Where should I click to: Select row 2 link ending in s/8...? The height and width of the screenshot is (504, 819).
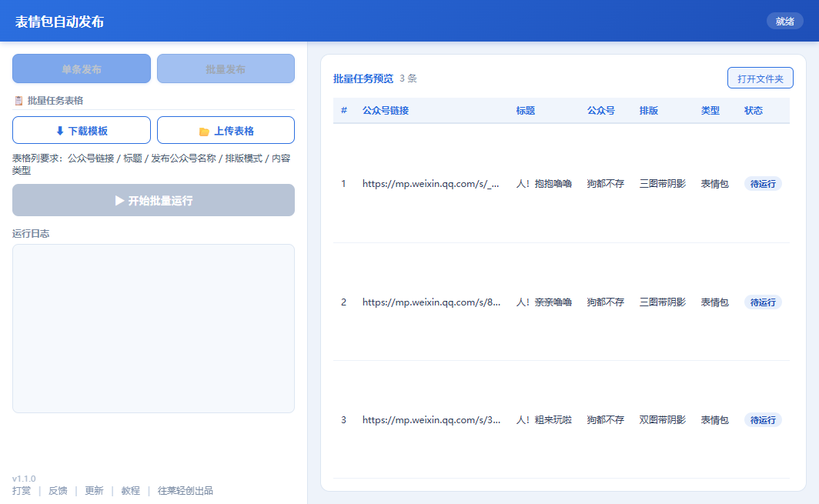(431, 302)
